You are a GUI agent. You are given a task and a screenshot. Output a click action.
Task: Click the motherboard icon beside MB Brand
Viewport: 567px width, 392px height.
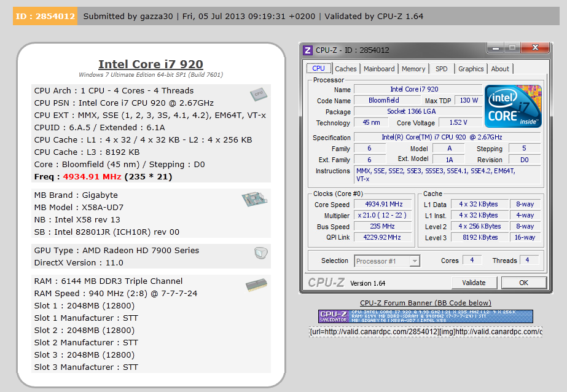tap(254, 199)
